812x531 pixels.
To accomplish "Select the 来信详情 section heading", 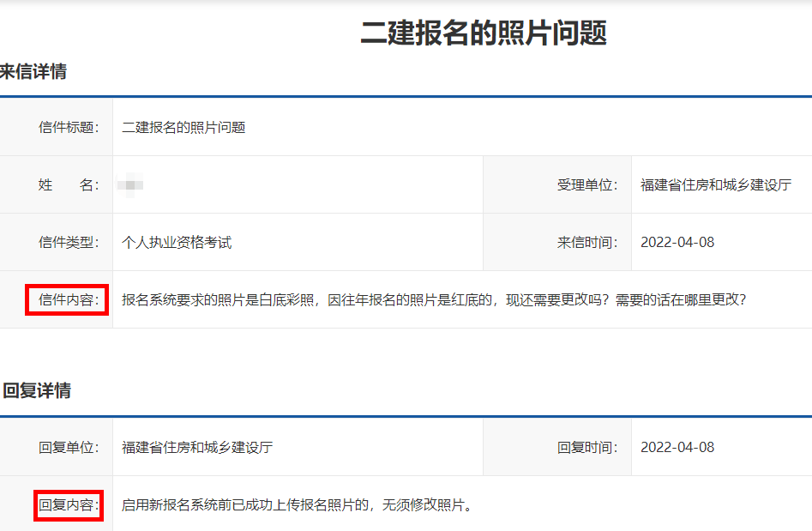I will pos(33,72).
